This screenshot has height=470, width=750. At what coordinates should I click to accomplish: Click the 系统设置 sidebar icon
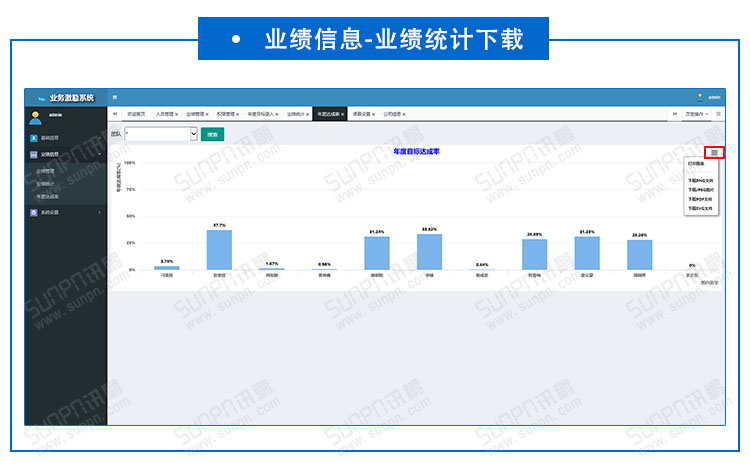tap(34, 212)
